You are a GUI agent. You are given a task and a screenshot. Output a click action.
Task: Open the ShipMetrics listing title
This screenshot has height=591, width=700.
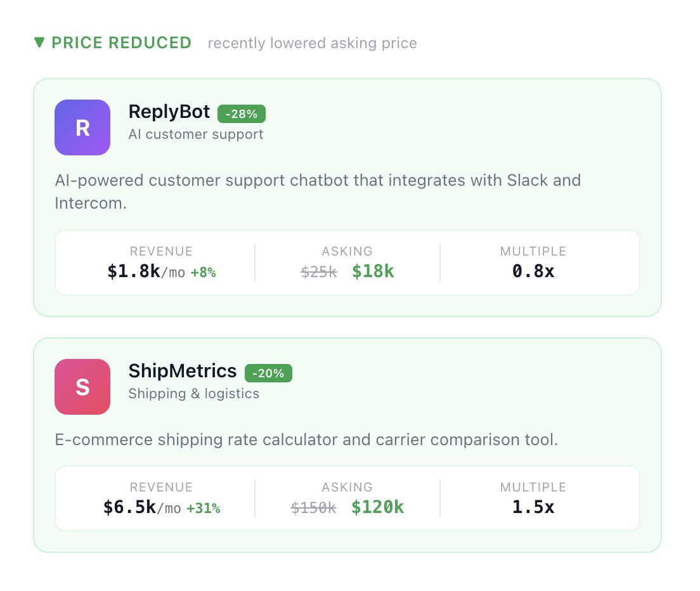tap(182, 371)
